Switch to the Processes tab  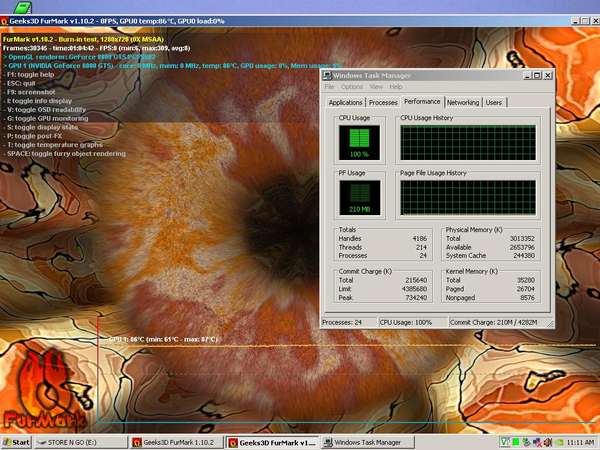point(383,103)
